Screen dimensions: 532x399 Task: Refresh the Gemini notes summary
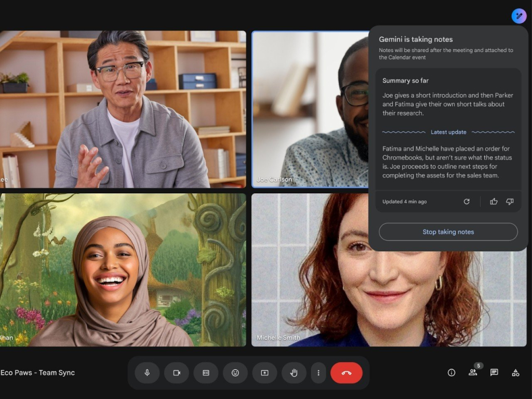(x=467, y=202)
